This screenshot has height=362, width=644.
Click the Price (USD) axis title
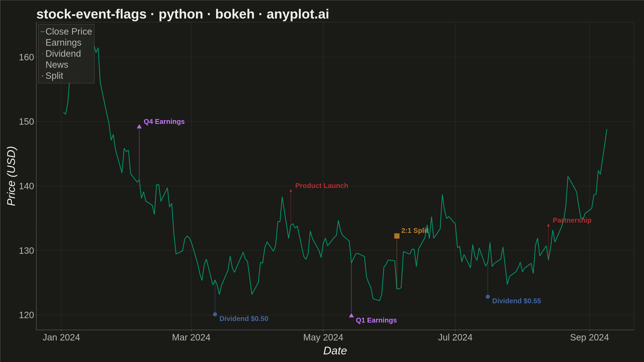pos(11,176)
